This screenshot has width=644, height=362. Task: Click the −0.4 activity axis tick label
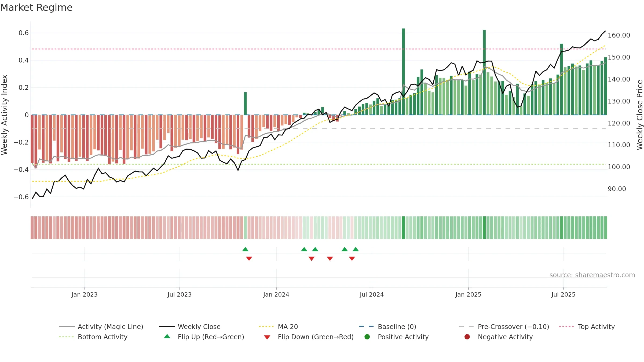tap(21, 169)
